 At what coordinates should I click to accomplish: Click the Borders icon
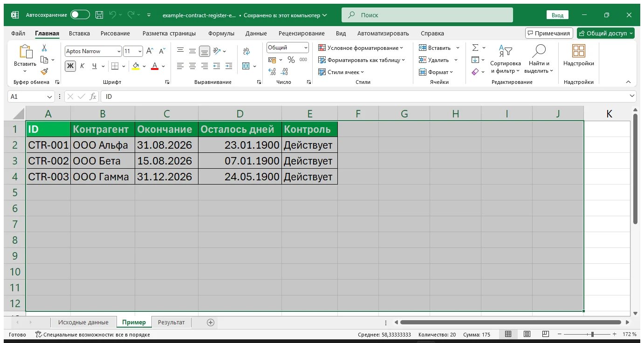pos(115,66)
